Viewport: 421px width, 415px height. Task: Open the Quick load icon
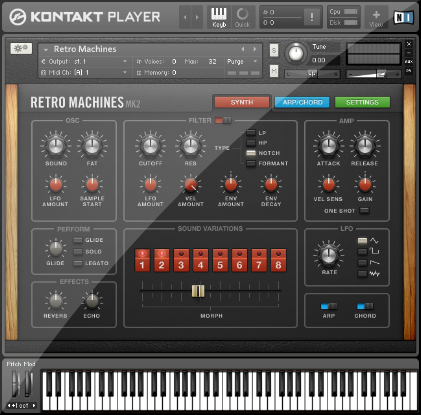coord(242,17)
